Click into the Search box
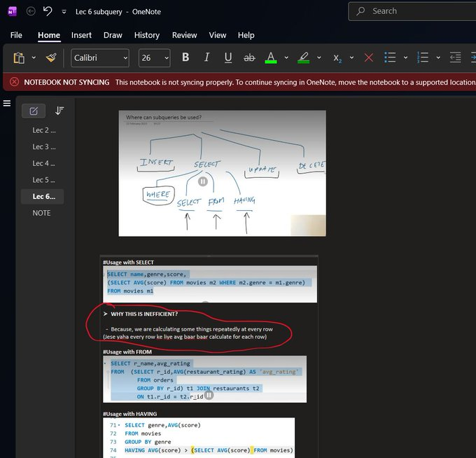 pyautogui.click(x=412, y=11)
